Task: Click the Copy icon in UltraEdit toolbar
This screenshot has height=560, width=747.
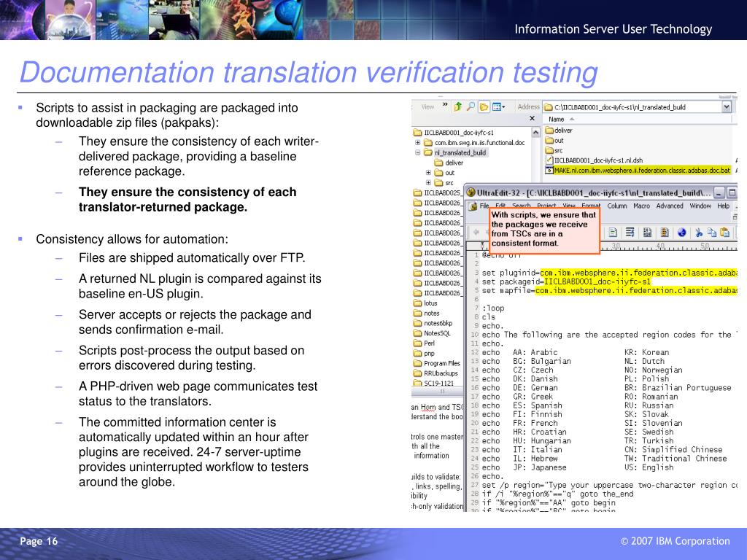Action: pos(712,233)
